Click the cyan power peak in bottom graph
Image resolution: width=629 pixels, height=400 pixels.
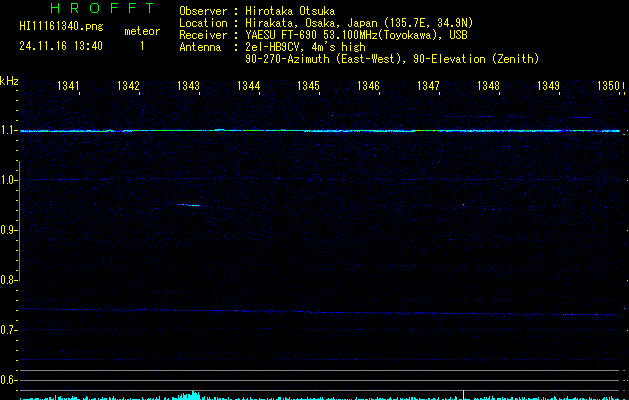[194, 395]
